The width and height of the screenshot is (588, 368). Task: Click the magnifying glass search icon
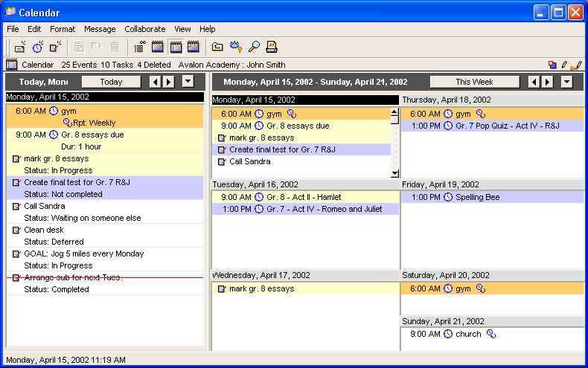254,47
